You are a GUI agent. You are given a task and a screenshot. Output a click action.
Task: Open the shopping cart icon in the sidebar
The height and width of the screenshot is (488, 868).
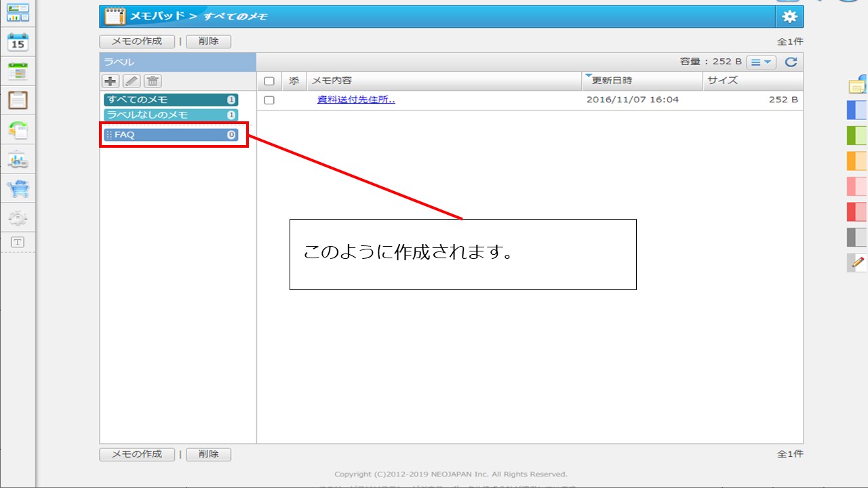point(18,189)
